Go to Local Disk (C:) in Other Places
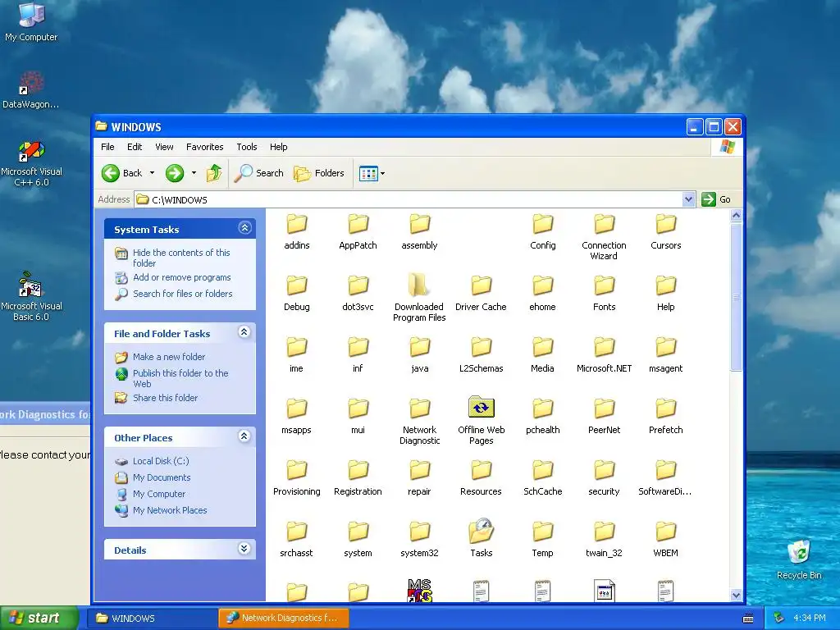This screenshot has height=630, width=840. point(161,461)
